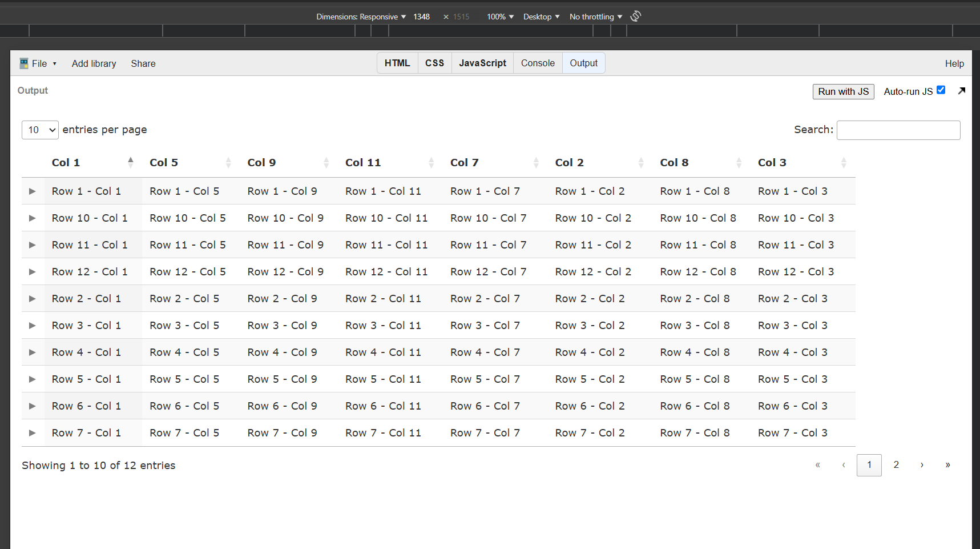Toggle the Output panel tab

tap(583, 63)
